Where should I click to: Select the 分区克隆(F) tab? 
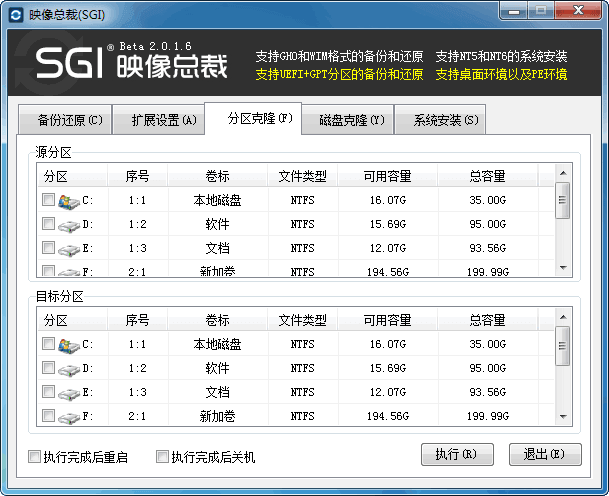[253, 118]
